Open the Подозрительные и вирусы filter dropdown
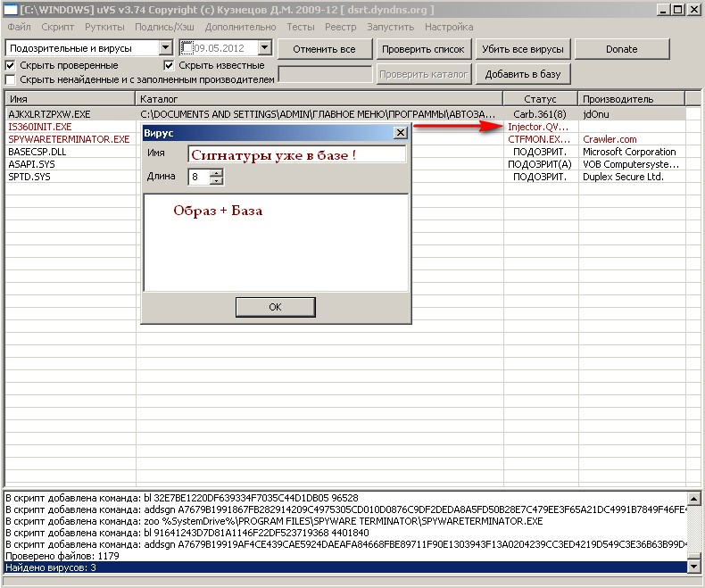The height and width of the screenshot is (588, 705). coord(166,48)
